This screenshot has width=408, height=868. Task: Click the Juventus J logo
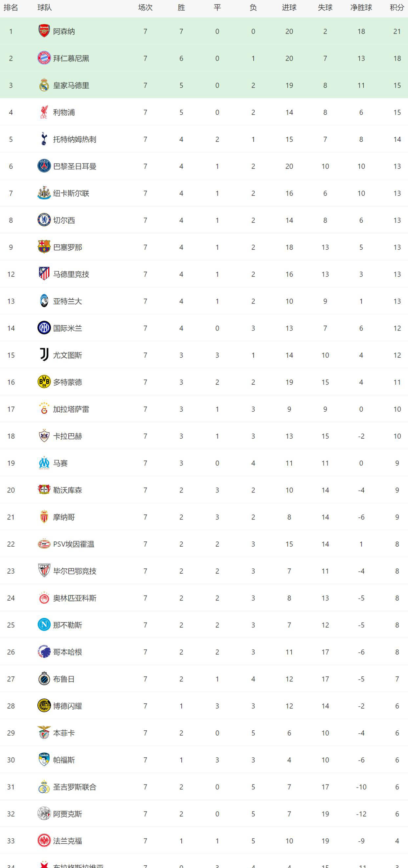click(x=44, y=355)
